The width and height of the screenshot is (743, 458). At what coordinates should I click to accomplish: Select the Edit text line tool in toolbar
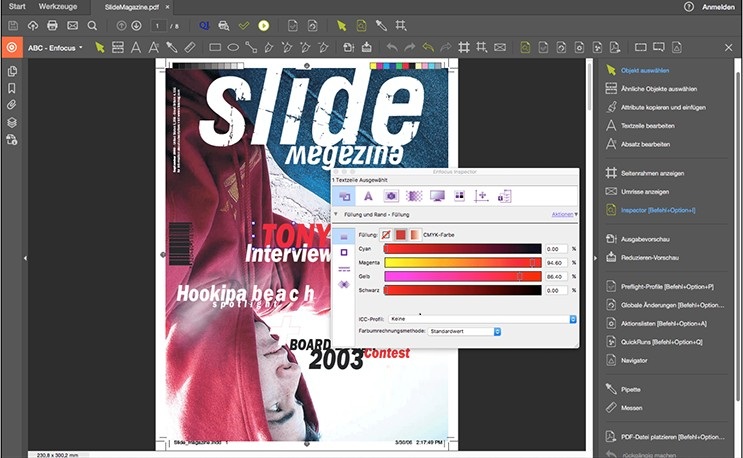[136, 47]
